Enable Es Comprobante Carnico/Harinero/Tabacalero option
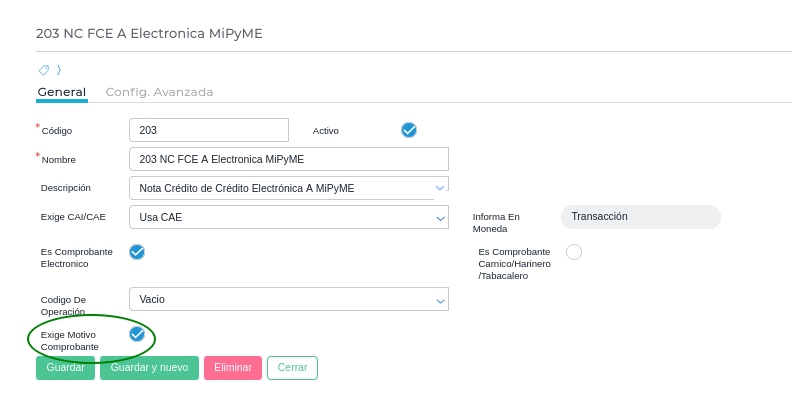 tap(574, 252)
